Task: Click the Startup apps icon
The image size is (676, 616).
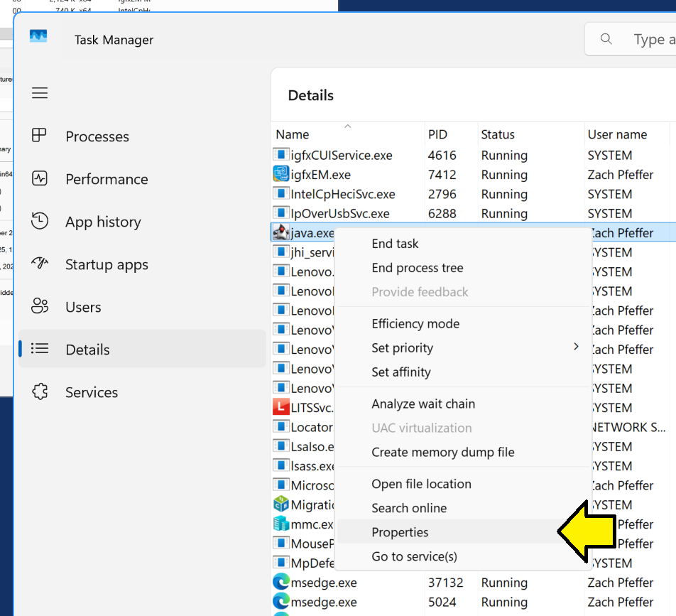Action: tap(40, 264)
